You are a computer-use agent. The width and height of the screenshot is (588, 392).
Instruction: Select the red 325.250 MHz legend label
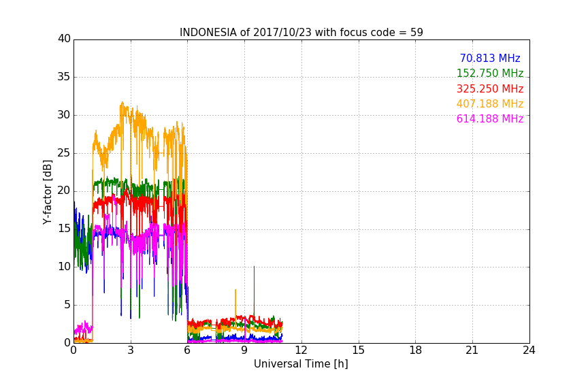[x=490, y=88]
